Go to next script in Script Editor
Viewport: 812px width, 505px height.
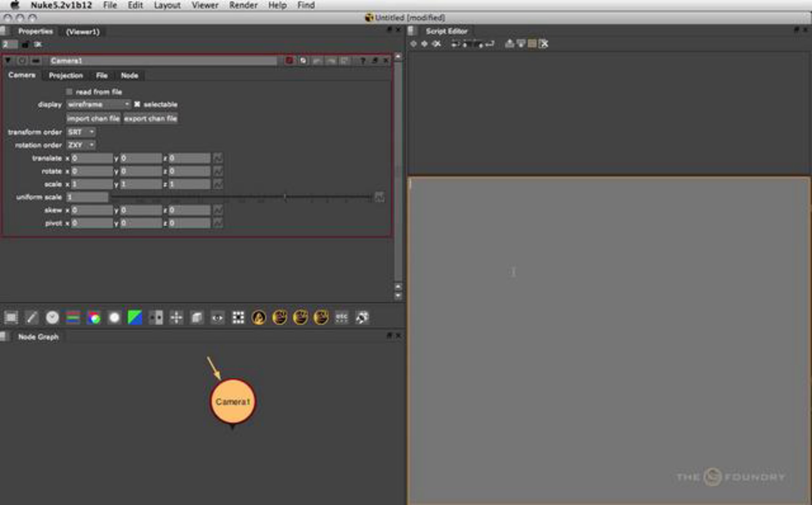pos(425,44)
